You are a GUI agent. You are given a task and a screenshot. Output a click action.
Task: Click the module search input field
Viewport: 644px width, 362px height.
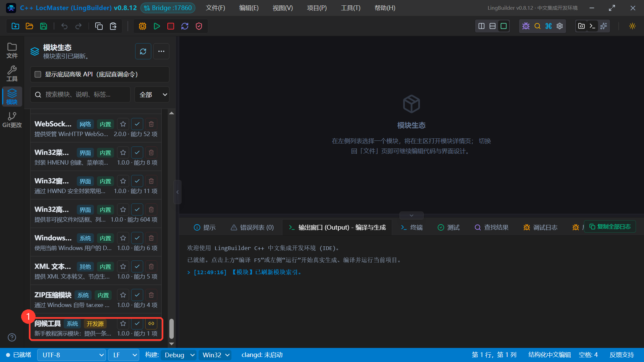(x=80, y=95)
